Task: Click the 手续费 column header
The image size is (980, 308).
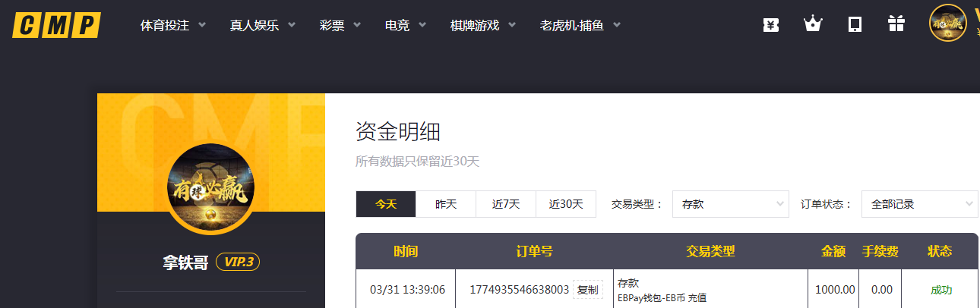Action: click(880, 251)
